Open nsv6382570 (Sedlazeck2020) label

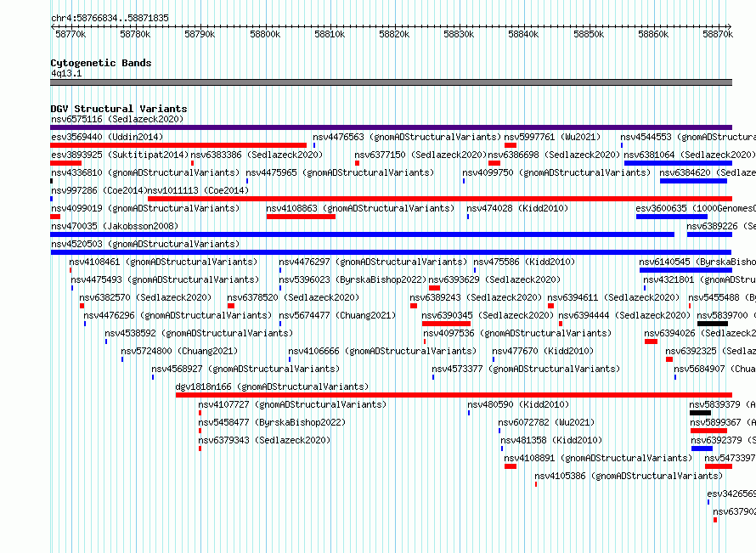145,297
